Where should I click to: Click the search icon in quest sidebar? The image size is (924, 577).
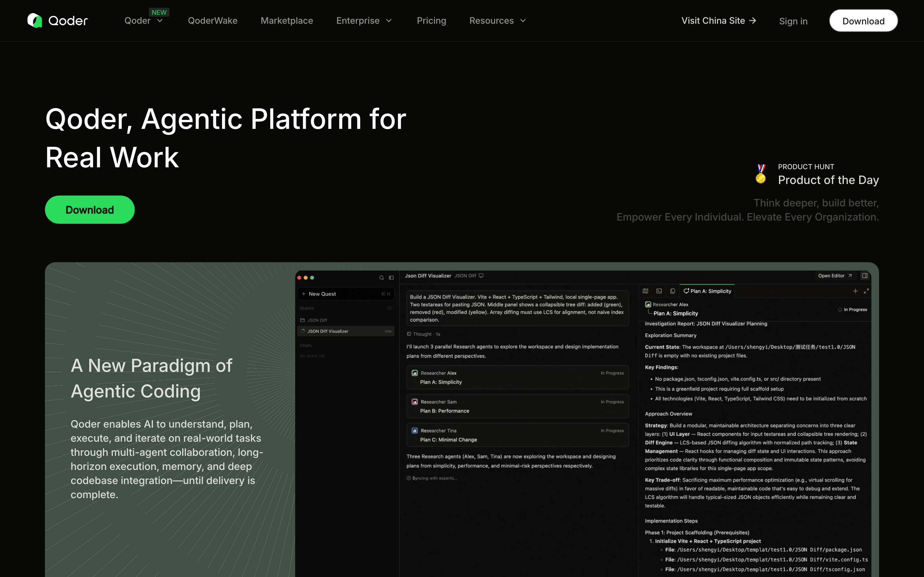(x=381, y=278)
